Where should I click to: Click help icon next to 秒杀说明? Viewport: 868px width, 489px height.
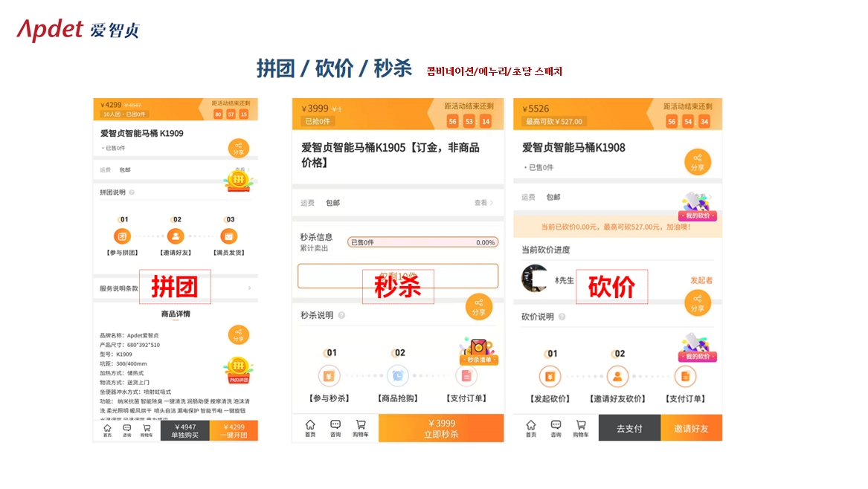point(341,315)
